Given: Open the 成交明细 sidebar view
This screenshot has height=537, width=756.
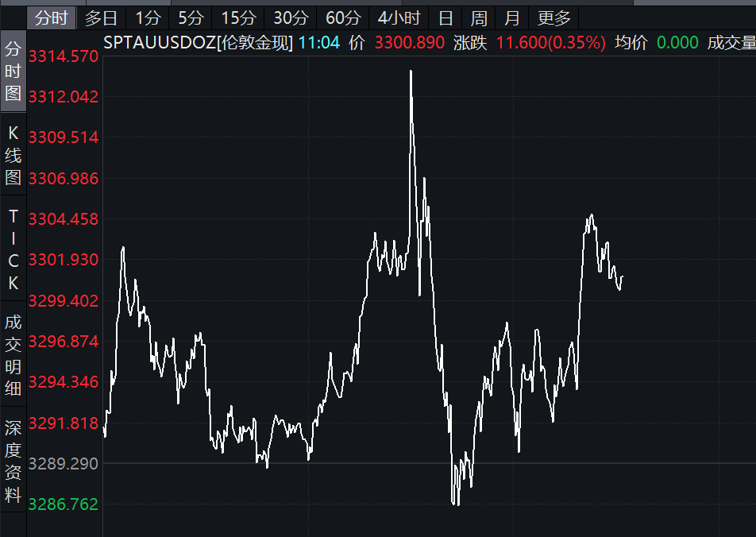Looking at the screenshot, I should (x=13, y=354).
